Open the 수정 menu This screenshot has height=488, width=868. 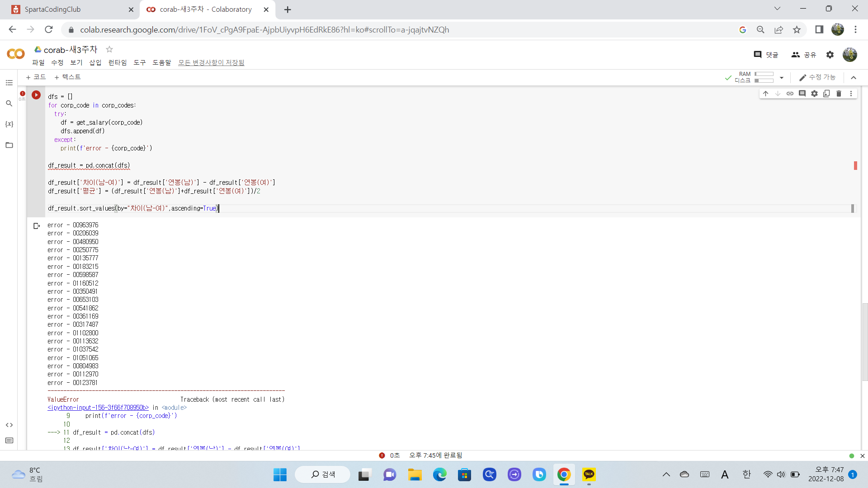click(57, 62)
